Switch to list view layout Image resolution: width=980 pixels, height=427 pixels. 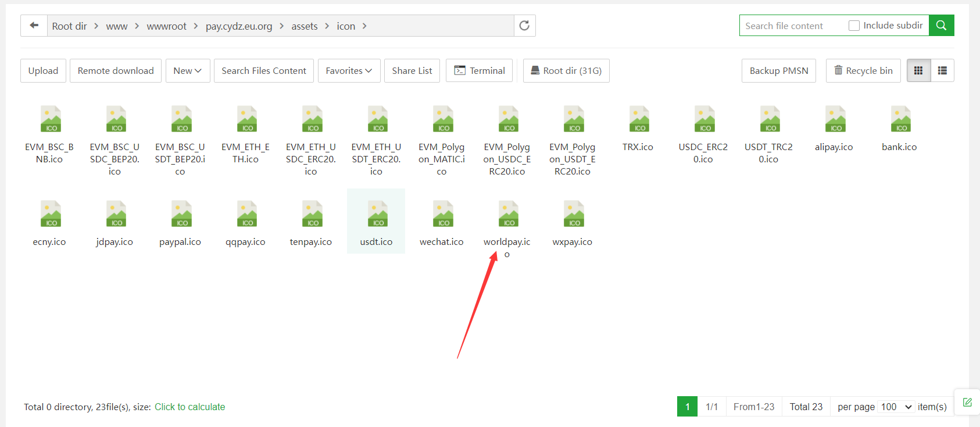tap(942, 70)
